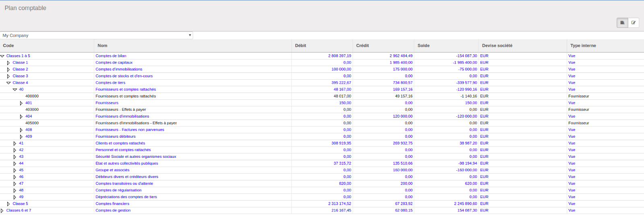Switch to the form edit view icon

[634, 23]
